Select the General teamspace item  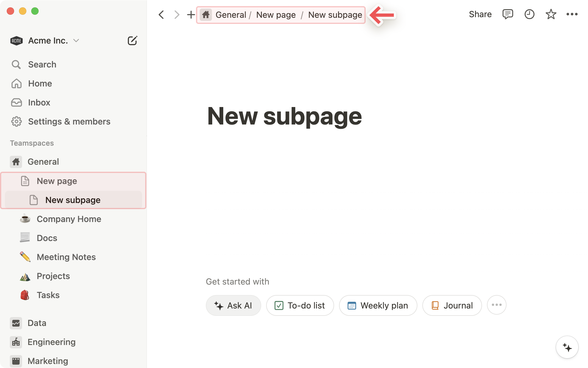43,162
